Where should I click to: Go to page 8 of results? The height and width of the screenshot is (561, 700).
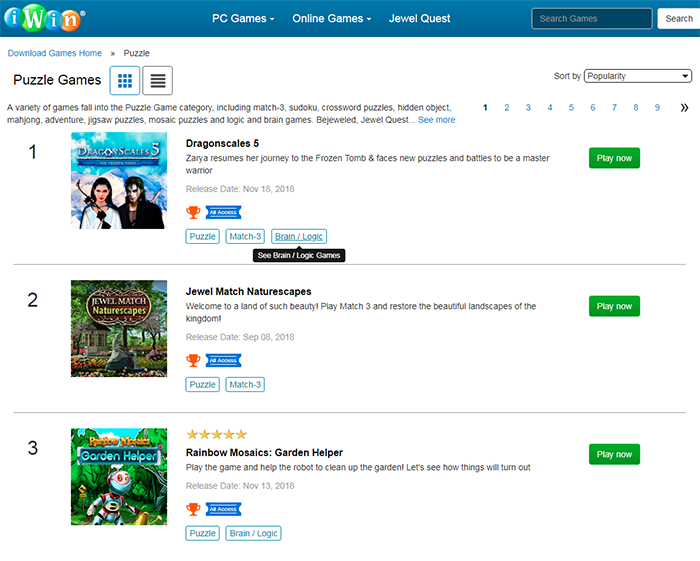636,108
